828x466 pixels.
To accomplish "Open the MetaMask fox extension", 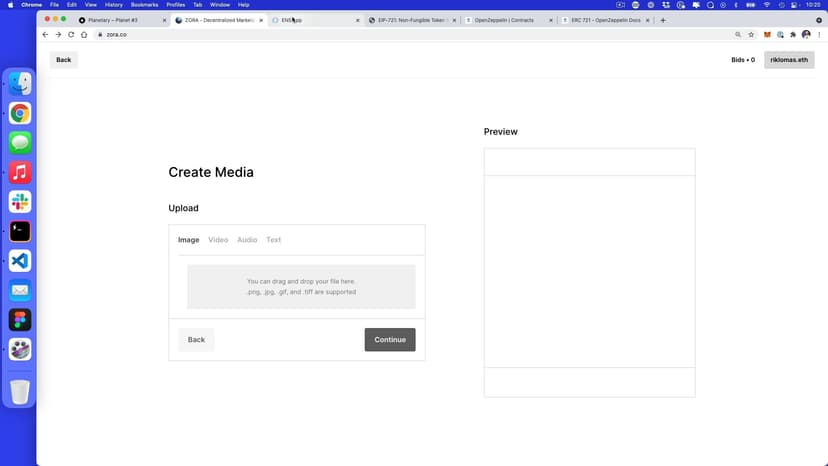I will tap(767, 34).
